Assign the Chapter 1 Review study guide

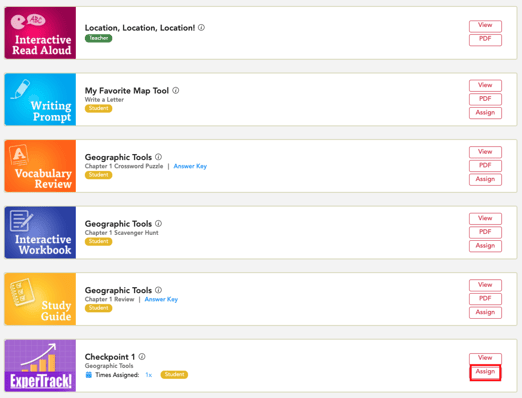pyautogui.click(x=485, y=313)
